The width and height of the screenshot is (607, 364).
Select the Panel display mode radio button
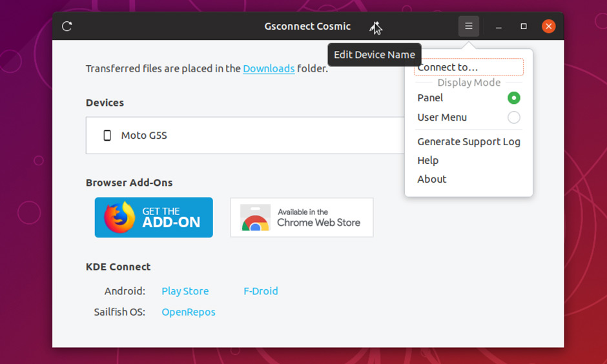514,98
